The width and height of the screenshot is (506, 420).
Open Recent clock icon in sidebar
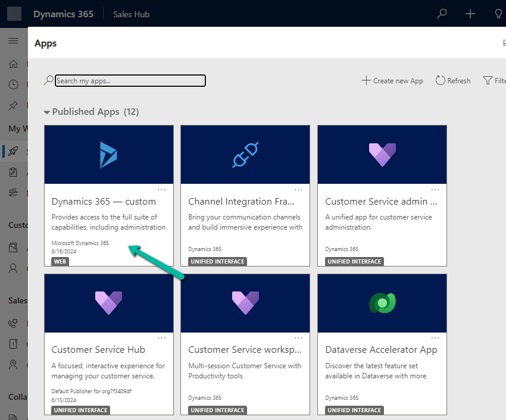tap(13, 84)
